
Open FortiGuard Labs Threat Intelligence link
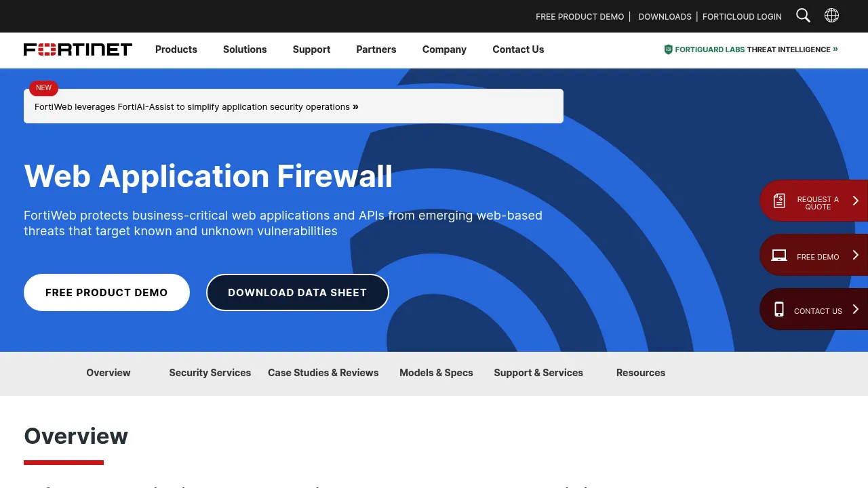(751, 49)
